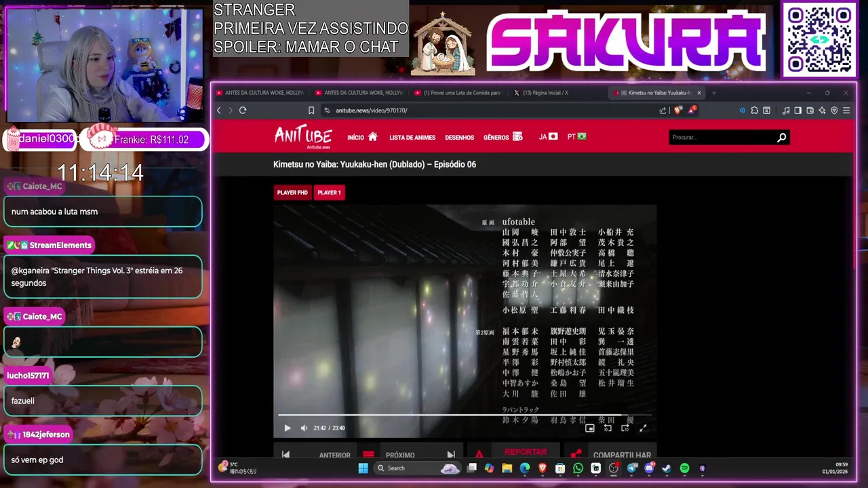Skip forward ten seconds in the video
The image size is (868, 488).
point(625,428)
